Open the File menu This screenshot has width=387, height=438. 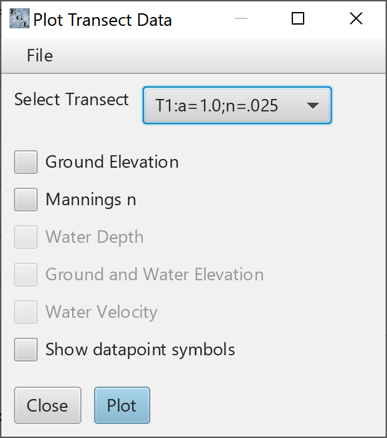[40, 55]
